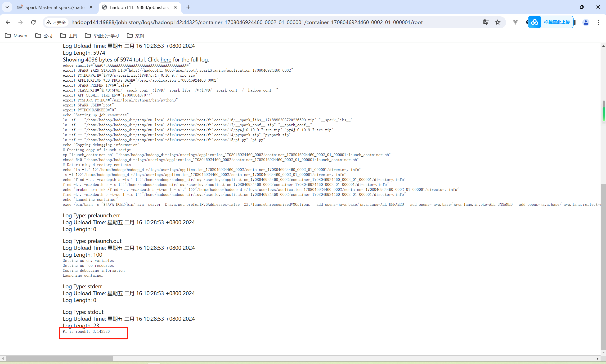Click the not secure warning badge
This screenshot has width=606, height=364.
(56, 22)
